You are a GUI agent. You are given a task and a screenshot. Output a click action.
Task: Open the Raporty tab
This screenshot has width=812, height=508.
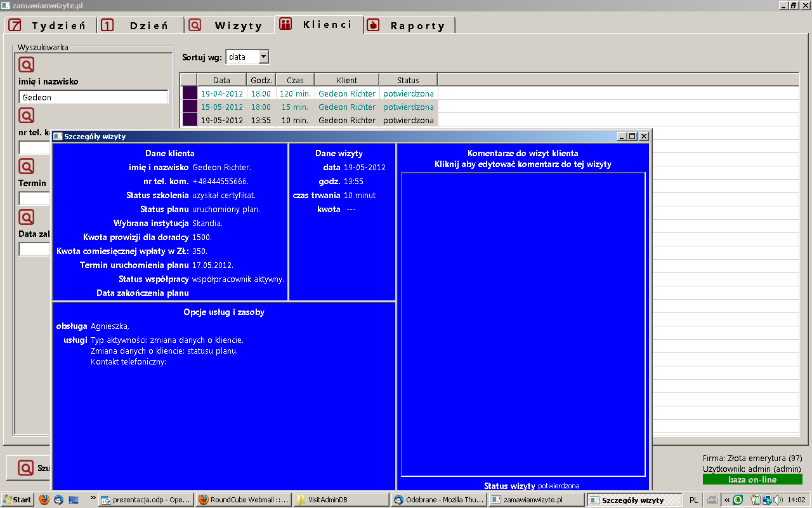(410, 25)
